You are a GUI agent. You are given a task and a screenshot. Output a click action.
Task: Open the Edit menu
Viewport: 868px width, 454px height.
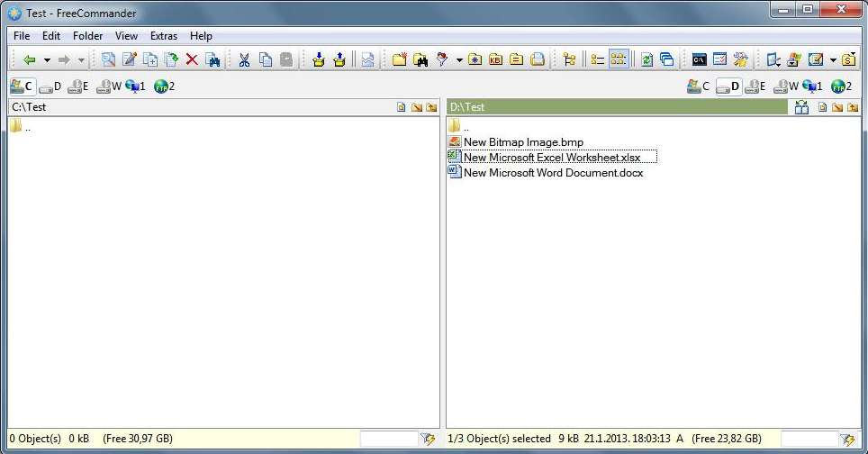point(51,36)
